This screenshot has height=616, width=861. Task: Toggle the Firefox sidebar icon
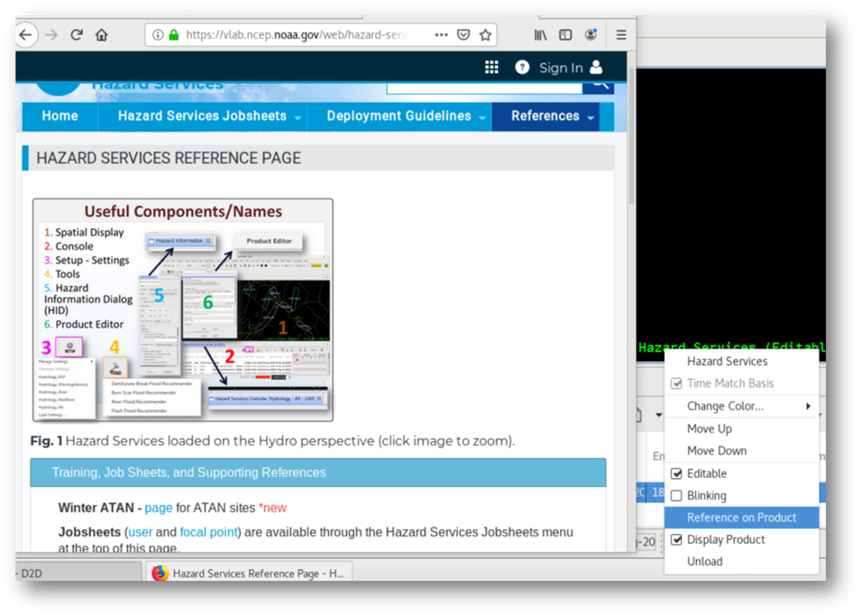pyautogui.click(x=566, y=35)
